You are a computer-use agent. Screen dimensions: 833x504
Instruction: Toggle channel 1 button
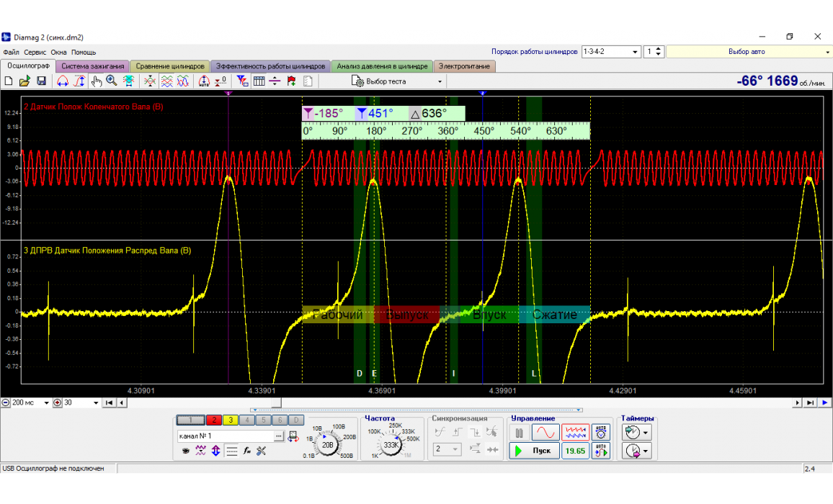pos(190,420)
